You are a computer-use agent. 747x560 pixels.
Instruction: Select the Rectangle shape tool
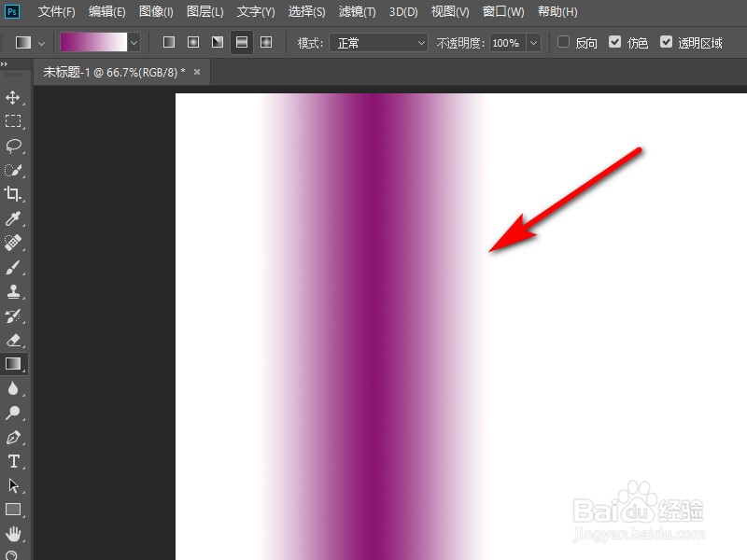pos(13,510)
